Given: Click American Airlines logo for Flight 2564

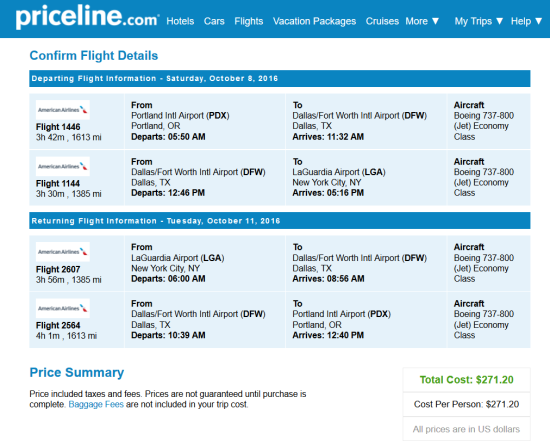Looking at the screenshot, I should click(x=63, y=308).
